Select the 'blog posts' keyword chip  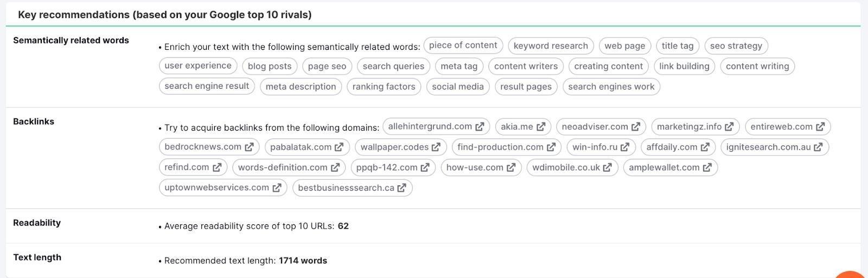(270, 66)
